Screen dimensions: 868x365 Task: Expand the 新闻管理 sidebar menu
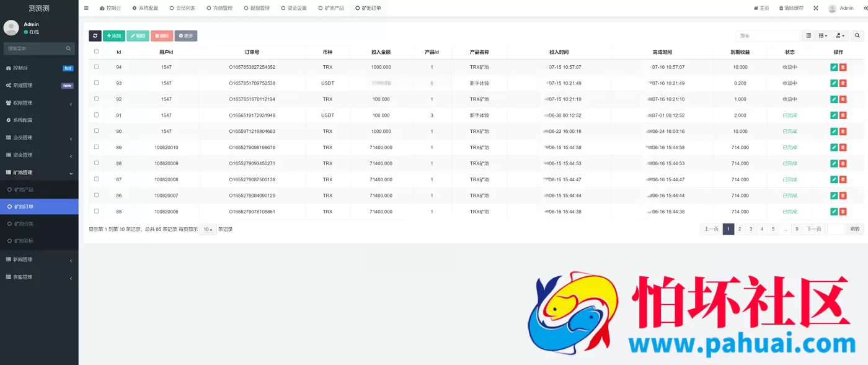click(39, 259)
